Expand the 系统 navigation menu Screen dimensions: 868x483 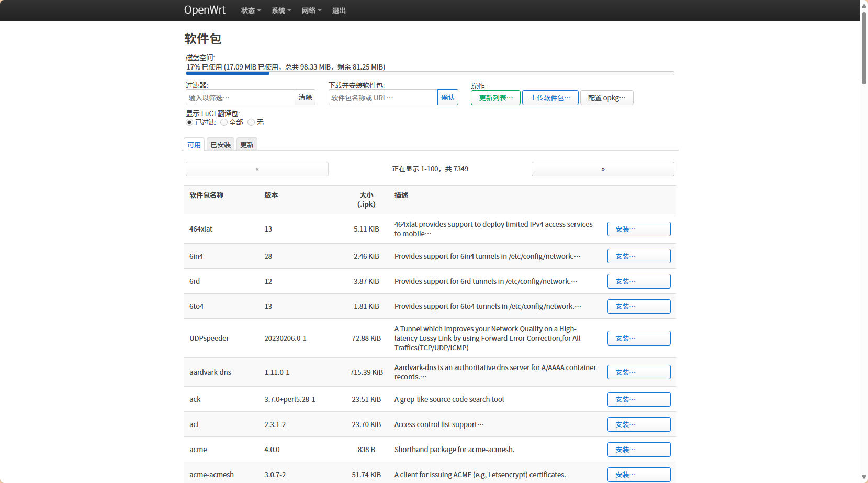(281, 10)
